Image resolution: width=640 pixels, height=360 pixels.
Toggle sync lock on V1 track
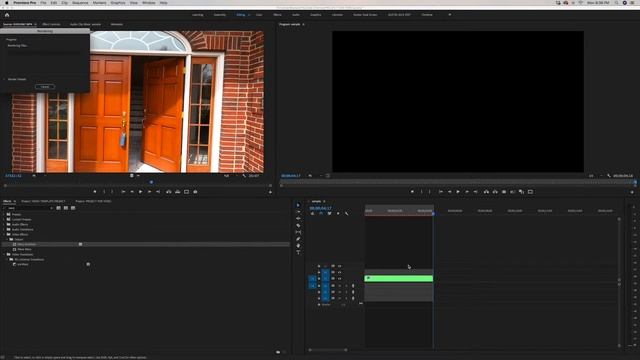pyautogui.click(x=333, y=278)
